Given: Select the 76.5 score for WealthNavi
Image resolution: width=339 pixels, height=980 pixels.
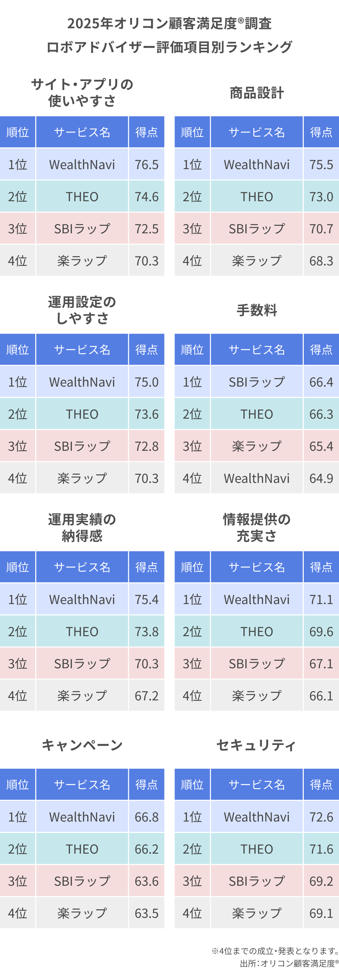Looking at the screenshot, I should point(147,164).
